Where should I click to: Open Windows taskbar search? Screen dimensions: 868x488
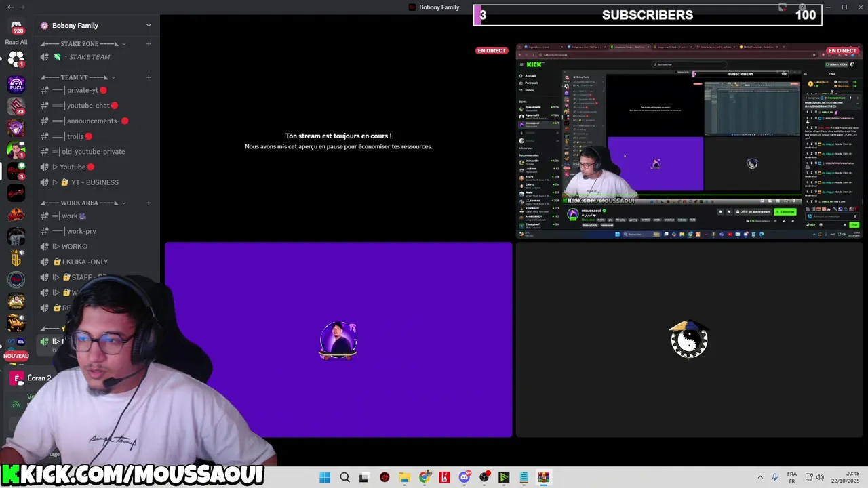[344, 477]
